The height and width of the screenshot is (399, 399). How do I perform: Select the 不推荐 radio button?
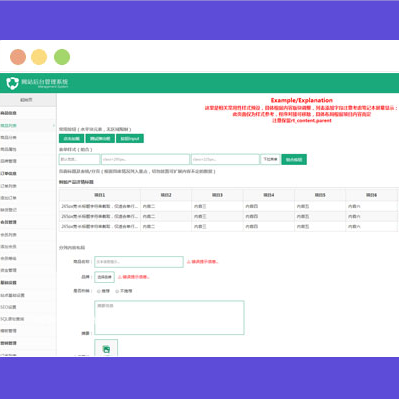click(x=117, y=291)
